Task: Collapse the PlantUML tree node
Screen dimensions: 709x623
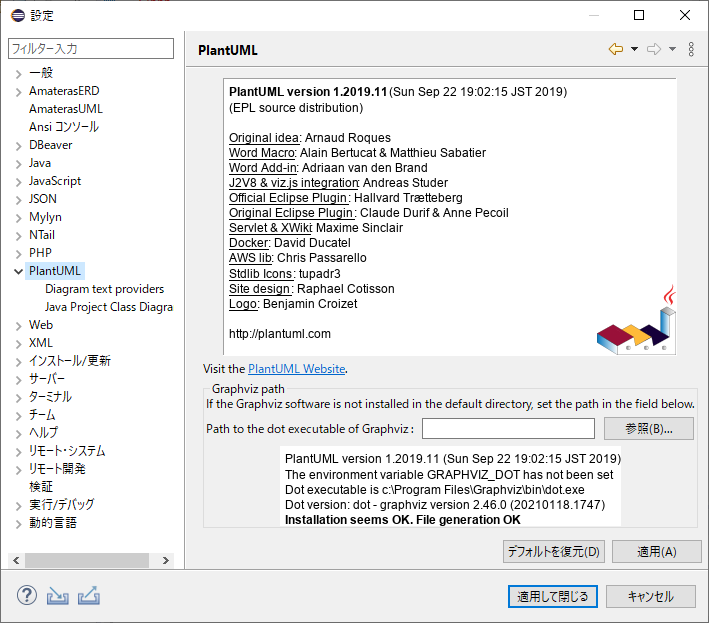Action: coord(18,271)
